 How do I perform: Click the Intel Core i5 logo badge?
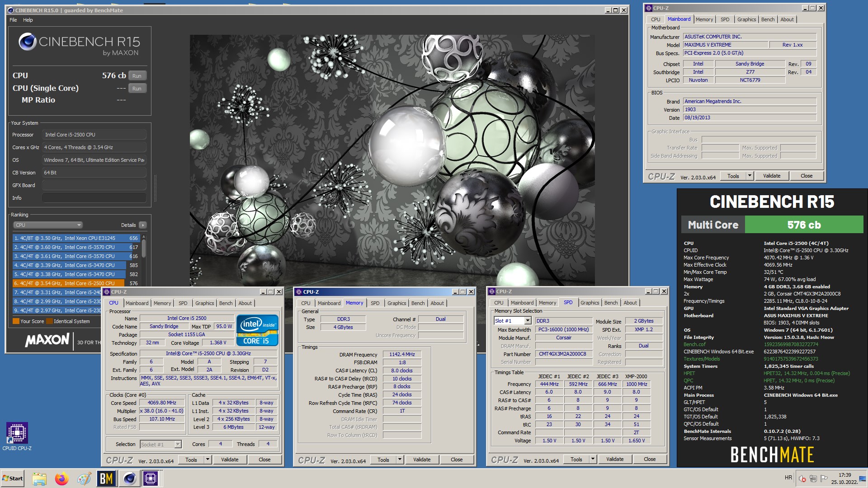click(257, 331)
